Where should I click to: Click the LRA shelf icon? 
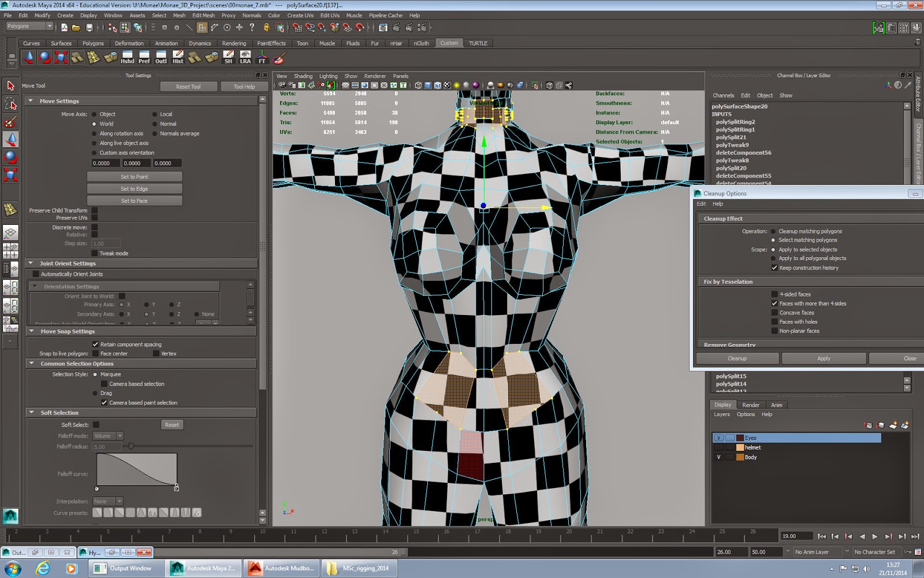245,57
